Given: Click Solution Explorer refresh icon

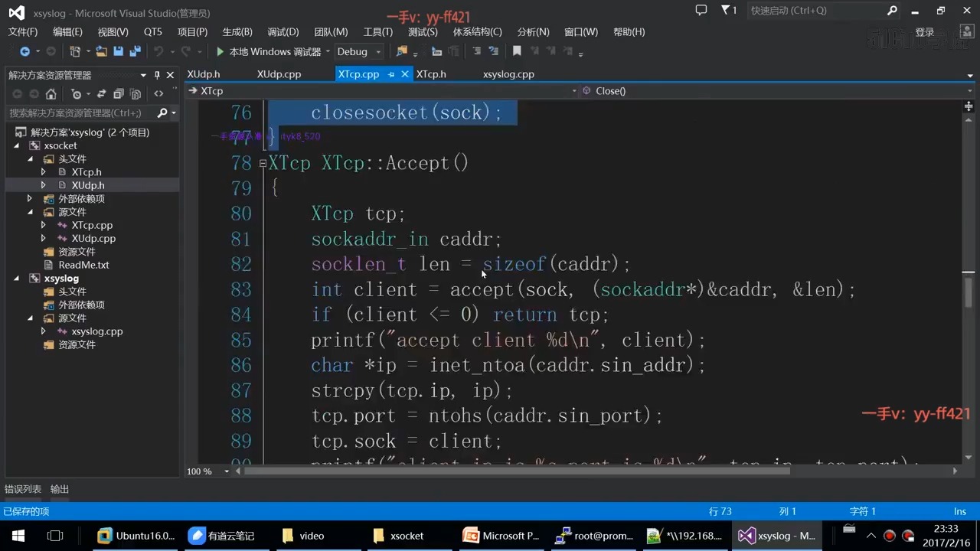Looking at the screenshot, I should (101, 94).
